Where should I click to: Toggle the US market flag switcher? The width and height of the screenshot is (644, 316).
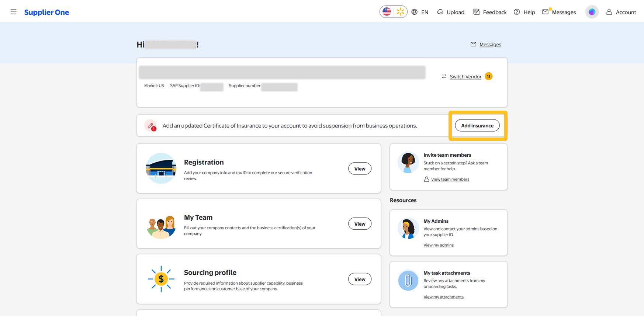(x=393, y=12)
